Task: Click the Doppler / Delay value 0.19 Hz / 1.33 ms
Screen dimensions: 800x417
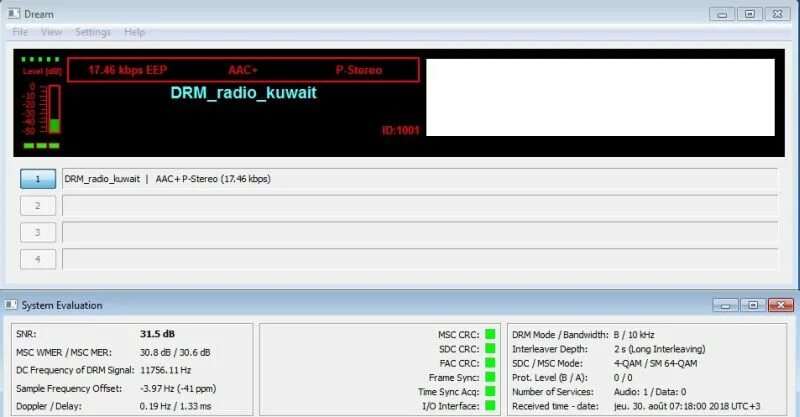Action: [x=176, y=406]
